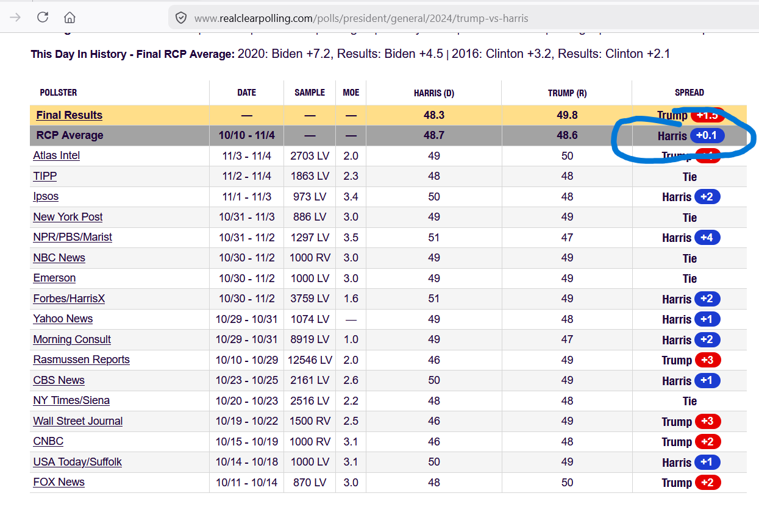
Task: Click the Emerson date range 10/30 - 11/2
Action: point(247,278)
